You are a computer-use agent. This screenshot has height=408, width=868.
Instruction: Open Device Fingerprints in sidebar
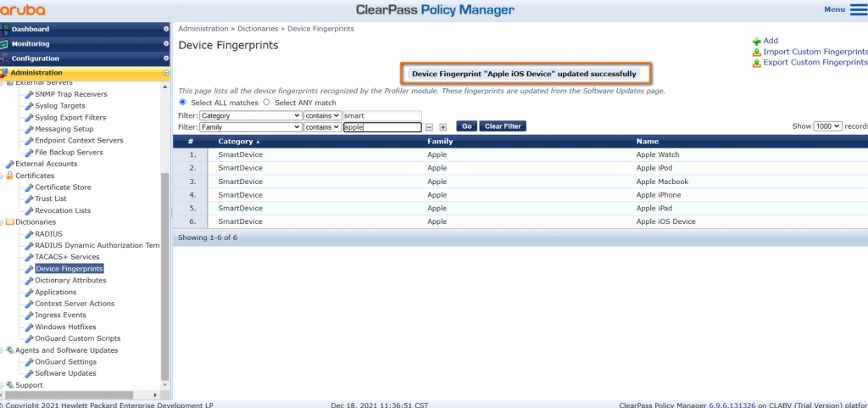70,269
